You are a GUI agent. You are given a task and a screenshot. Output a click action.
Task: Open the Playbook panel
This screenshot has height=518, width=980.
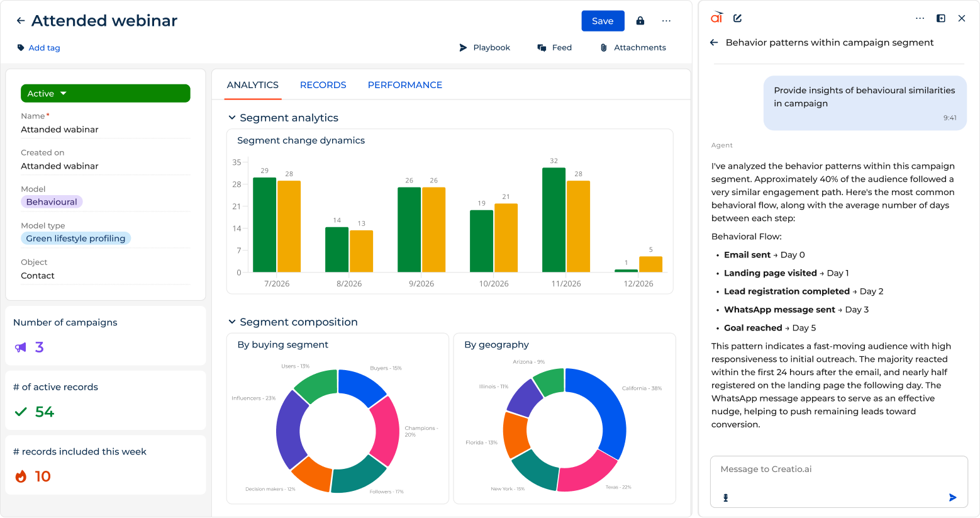coord(484,48)
